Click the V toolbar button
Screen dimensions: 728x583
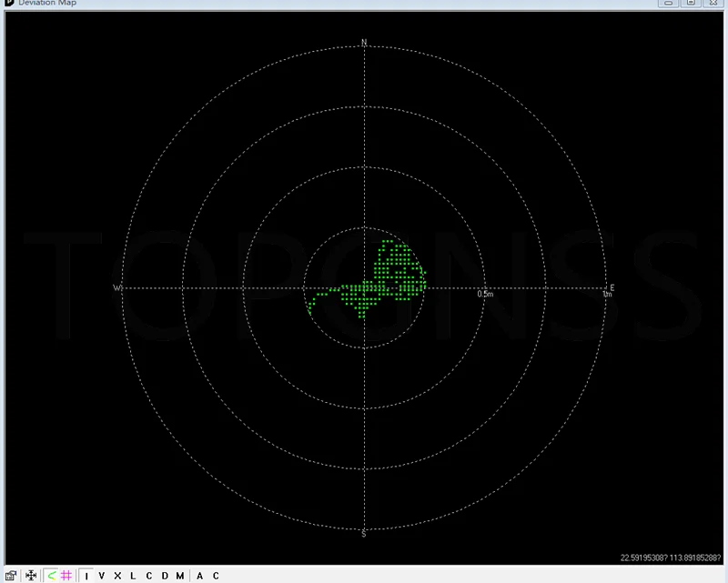[102, 576]
